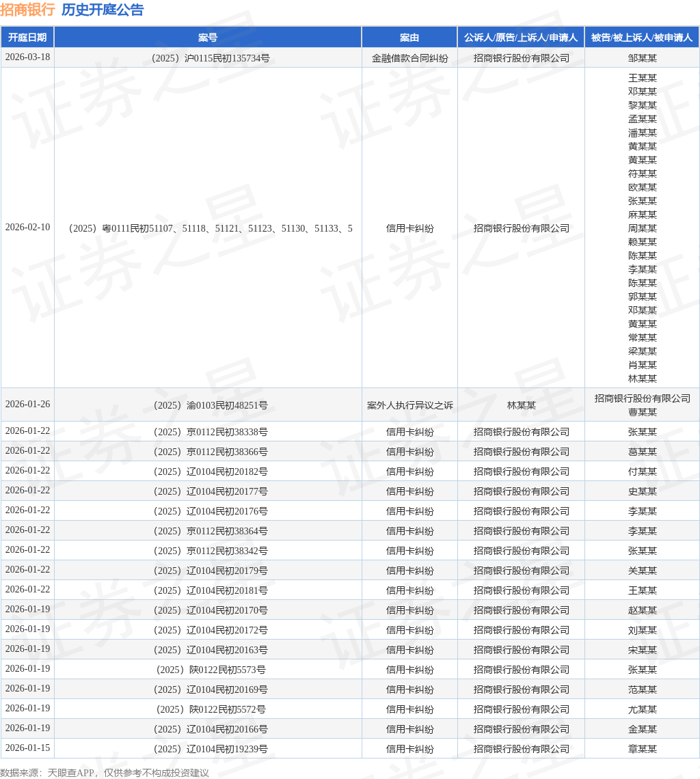
Task: Click the 金融借款合同纠纷 case cause cell
Action: pyautogui.click(x=409, y=58)
